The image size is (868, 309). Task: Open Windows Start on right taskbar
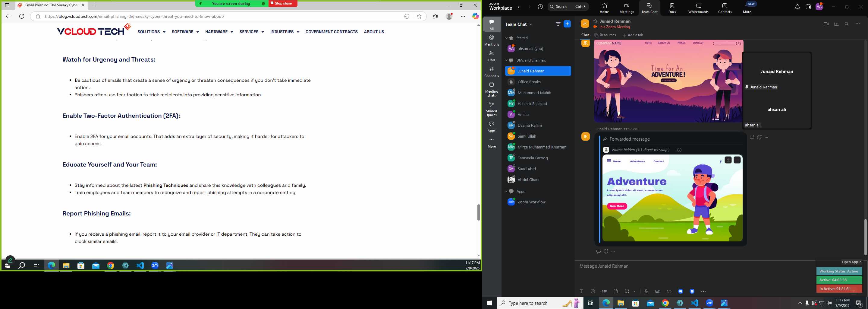coord(489,303)
